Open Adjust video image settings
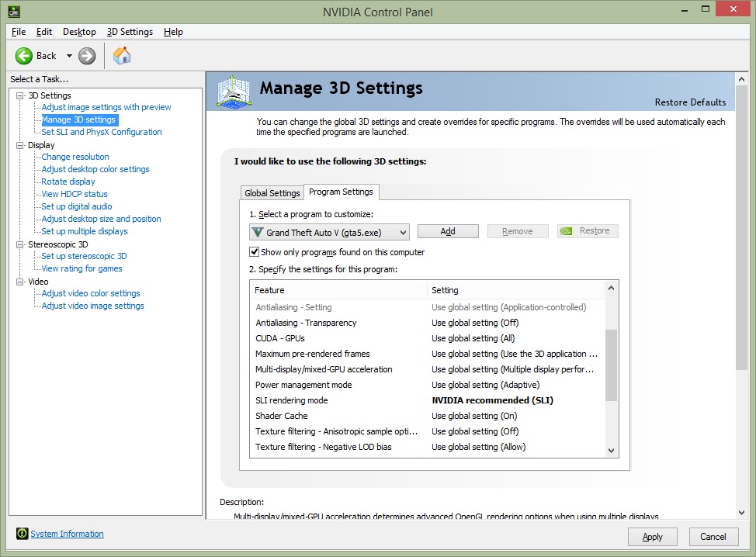The height and width of the screenshot is (557, 756). pos(92,306)
